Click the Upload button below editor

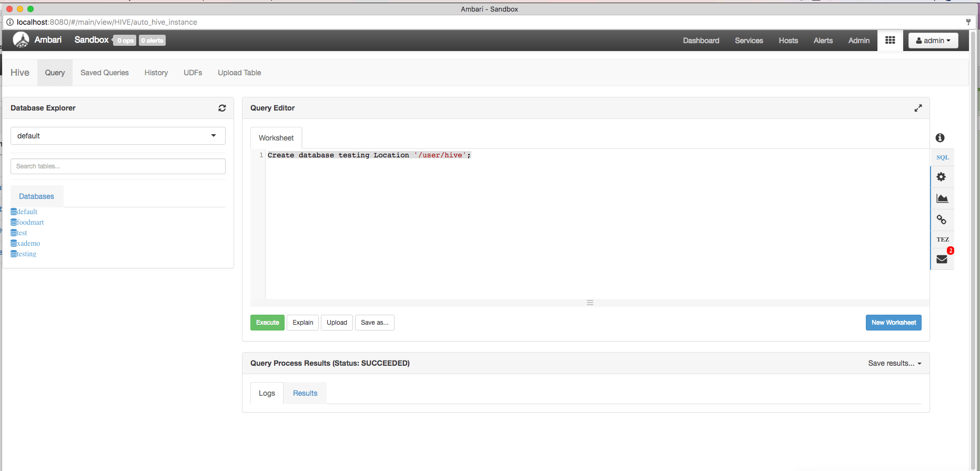coord(337,323)
